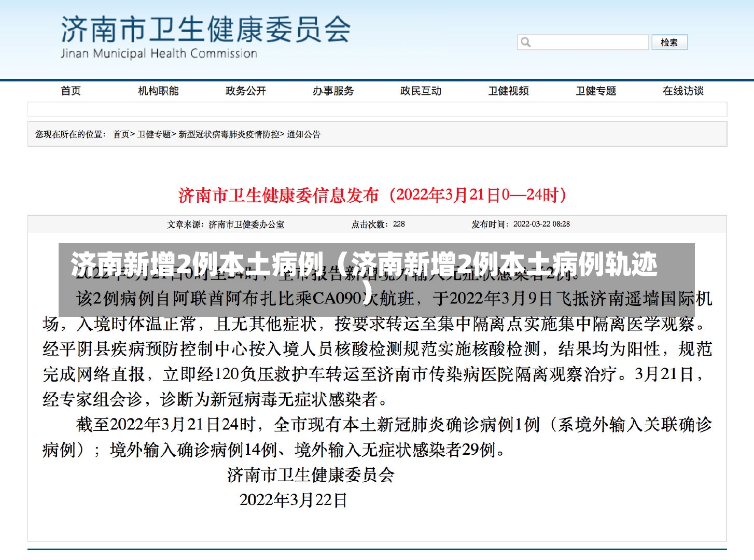Image resolution: width=754 pixels, height=560 pixels.
Task: Click the date 2022年3月22日 at article end
Action: point(294,500)
